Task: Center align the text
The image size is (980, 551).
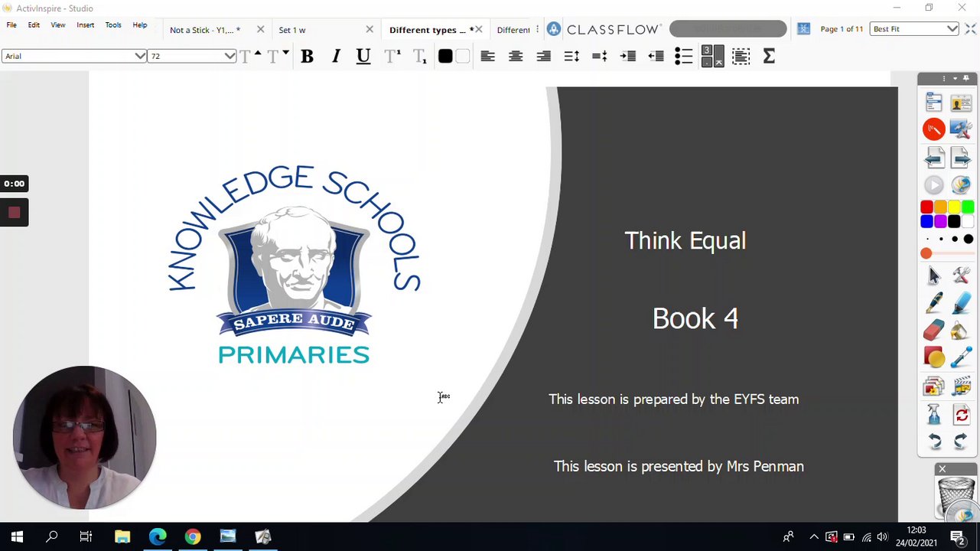Action: coord(516,57)
